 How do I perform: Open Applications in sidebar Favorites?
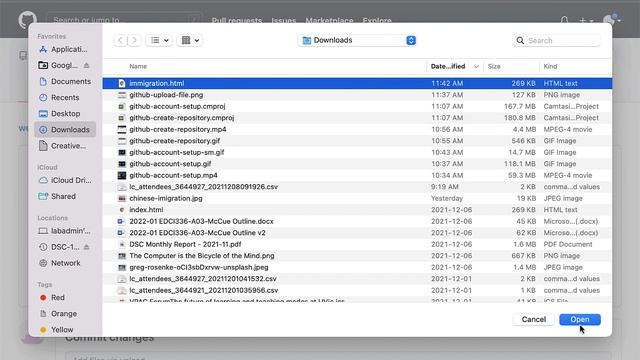[65, 49]
